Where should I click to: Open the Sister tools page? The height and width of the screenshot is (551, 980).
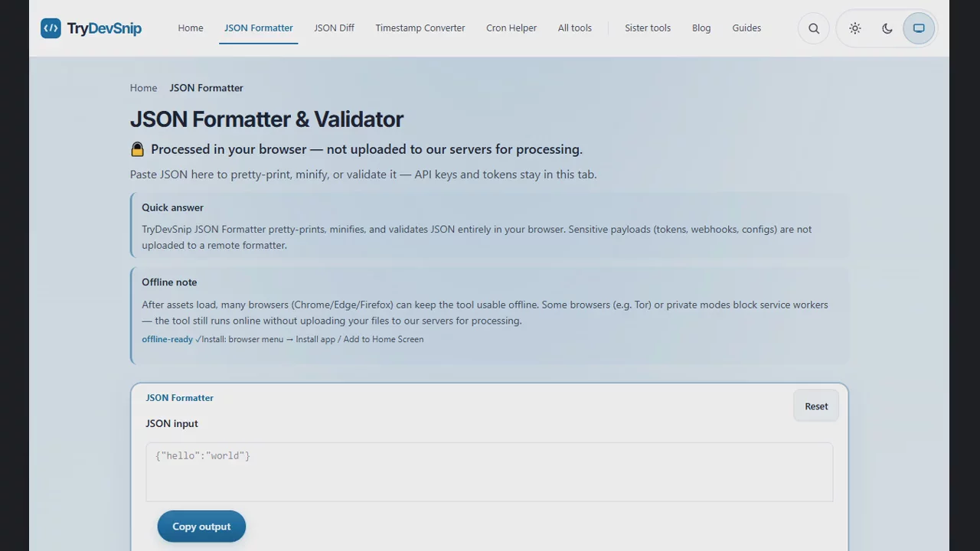click(x=648, y=28)
